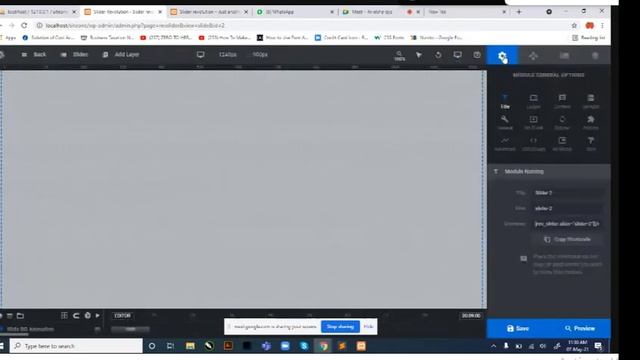Click the Alias field containing slider-2

pyautogui.click(x=567, y=208)
